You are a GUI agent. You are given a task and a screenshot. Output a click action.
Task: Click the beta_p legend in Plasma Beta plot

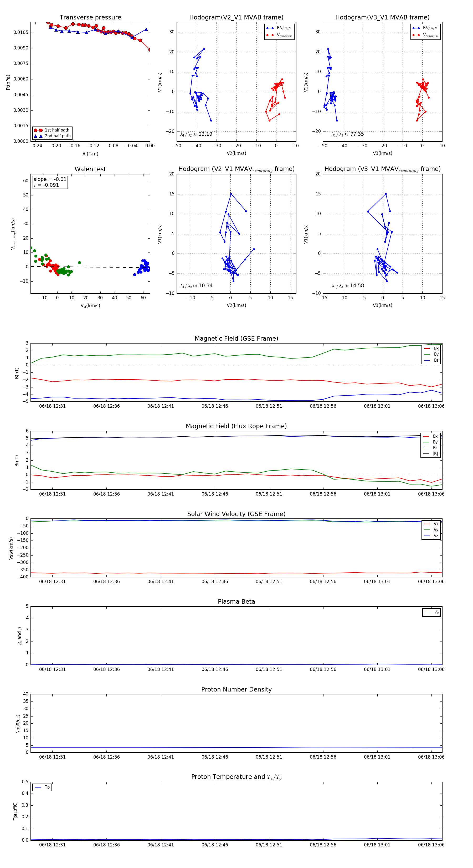pos(431,612)
